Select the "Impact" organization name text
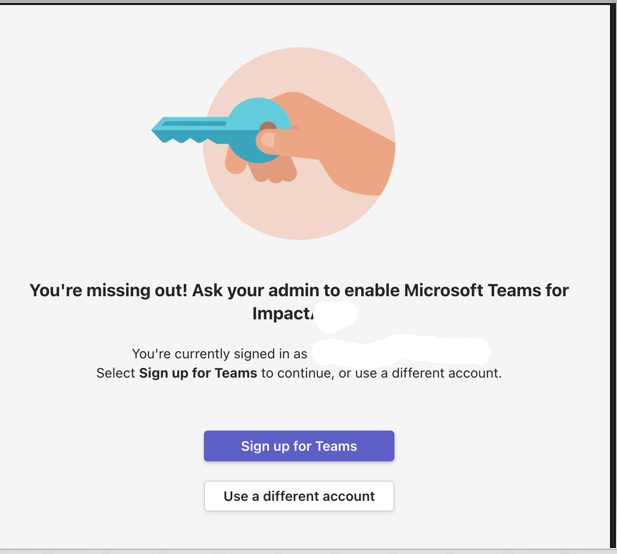Image resolution: width=617 pixels, height=554 pixels. point(282,314)
